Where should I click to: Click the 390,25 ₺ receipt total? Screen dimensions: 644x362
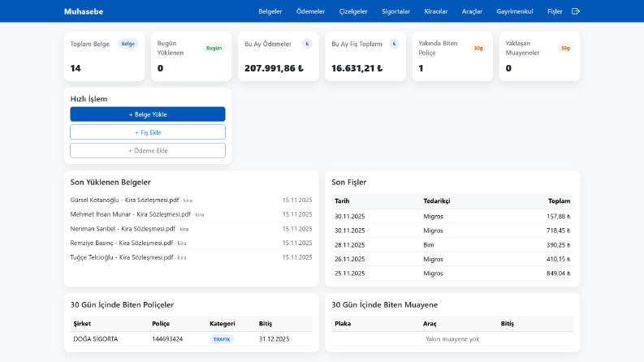point(558,245)
